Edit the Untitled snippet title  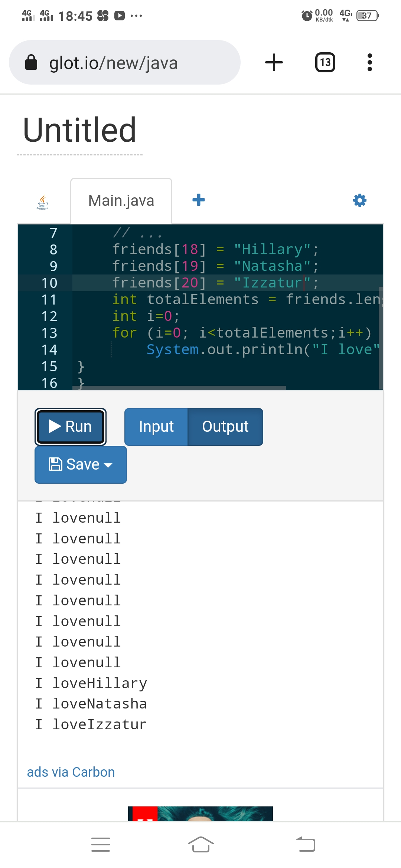pyautogui.click(x=79, y=130)
